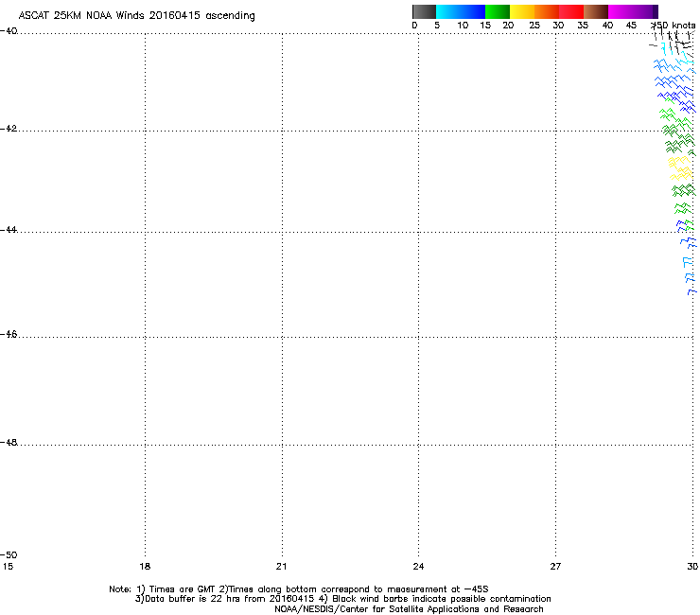
Task: Click the yellow wind barb cluster
Action: [x=680, y=168]
